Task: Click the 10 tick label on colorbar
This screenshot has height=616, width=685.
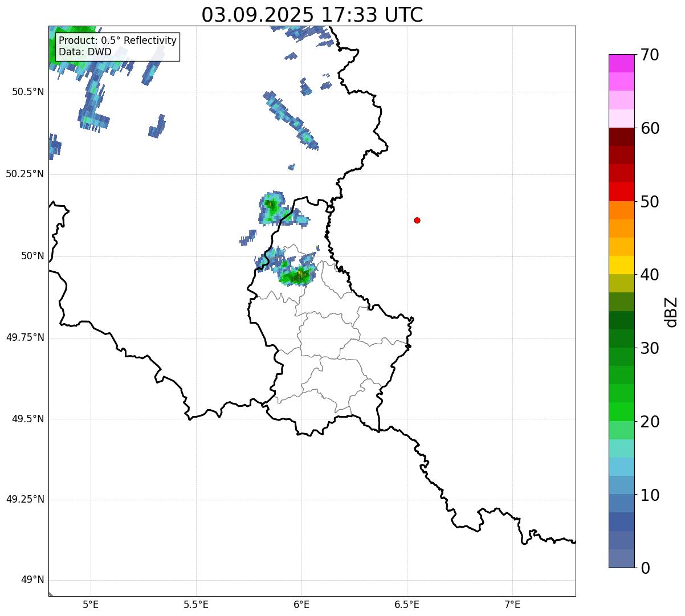Action: [649, 495]
